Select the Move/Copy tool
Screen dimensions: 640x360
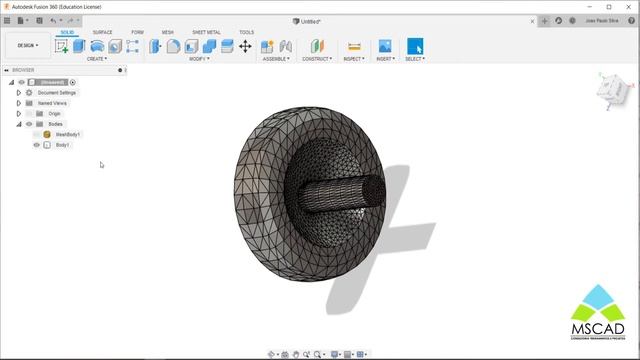(245, 46)
